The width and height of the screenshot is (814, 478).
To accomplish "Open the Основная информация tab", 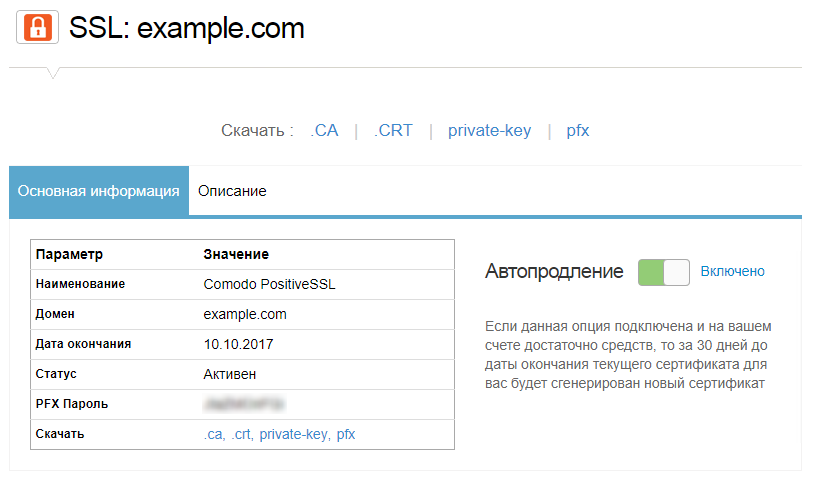I will pos(99,190).
